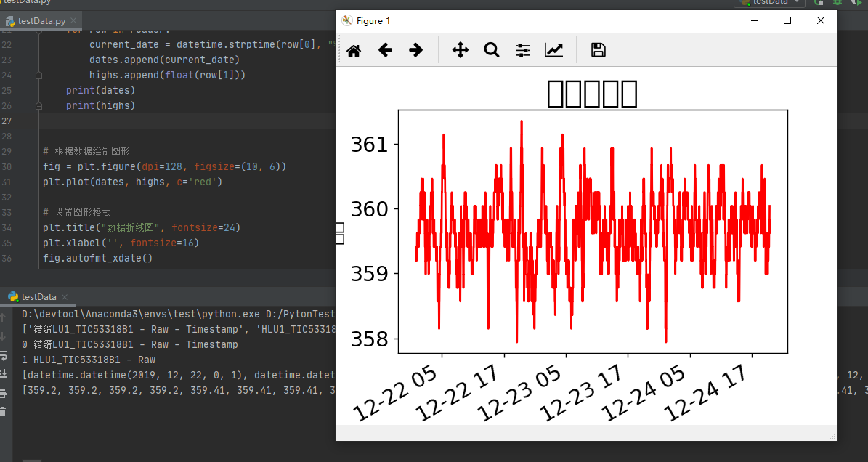Open the testData run configuration dropdown

pos(769,2)
